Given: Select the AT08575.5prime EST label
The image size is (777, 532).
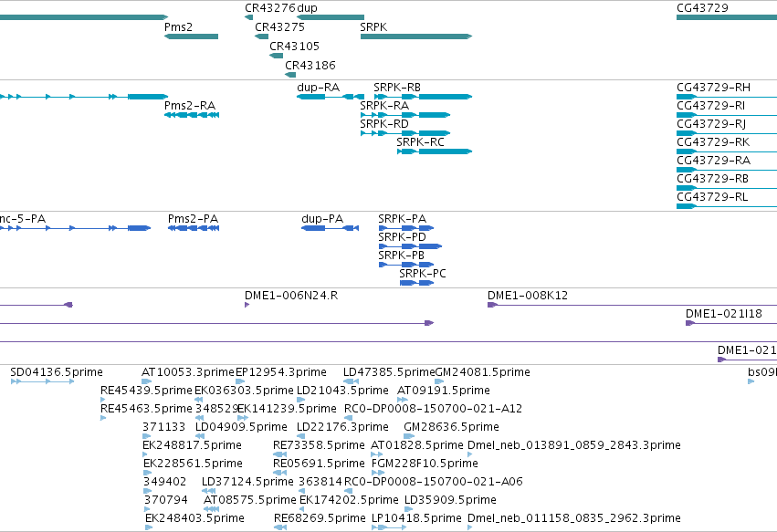Looking at the screenshot, I should [x=250, y=501].
